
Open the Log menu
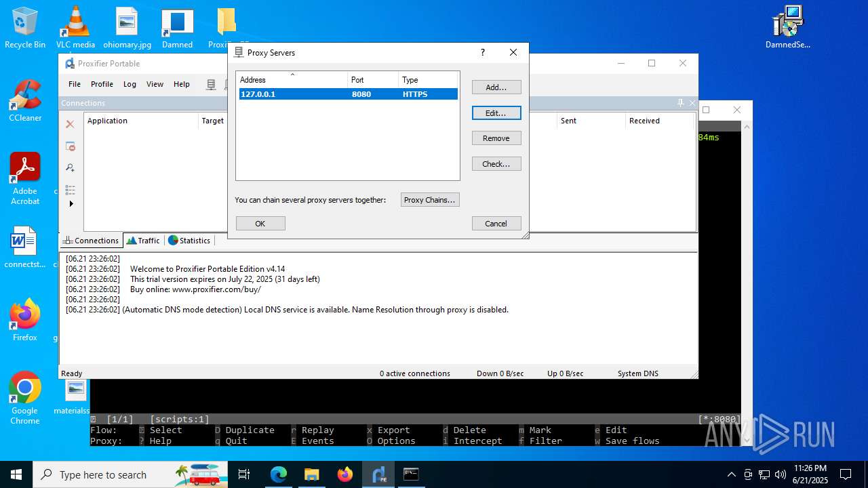click(130, 84)
